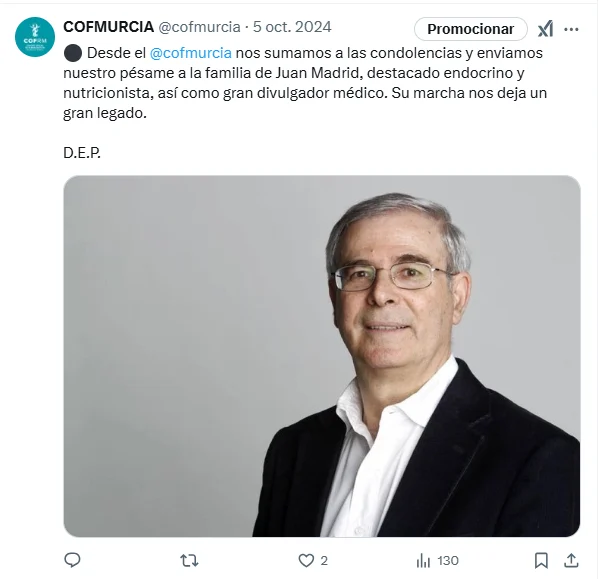
Task: Open the three-dot more options menu
Action: [x=571, y=29]
